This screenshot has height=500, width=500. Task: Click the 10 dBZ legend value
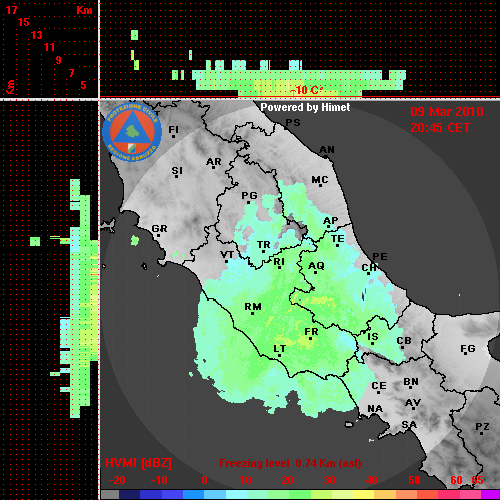point(246,480)
